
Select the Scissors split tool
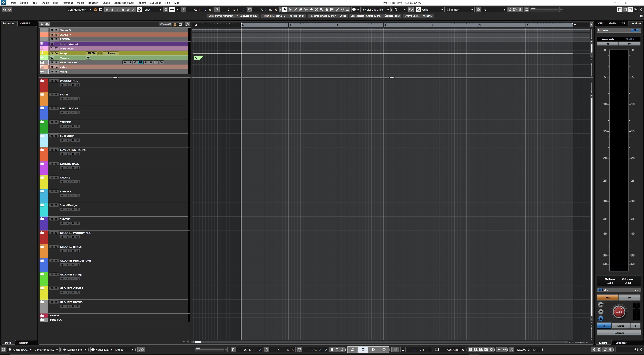point(306,10)
